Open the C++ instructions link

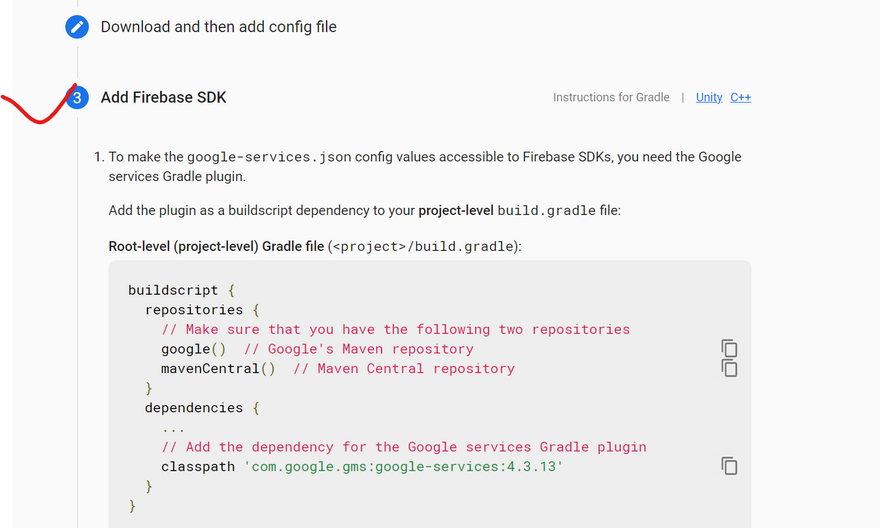(740, 98)
